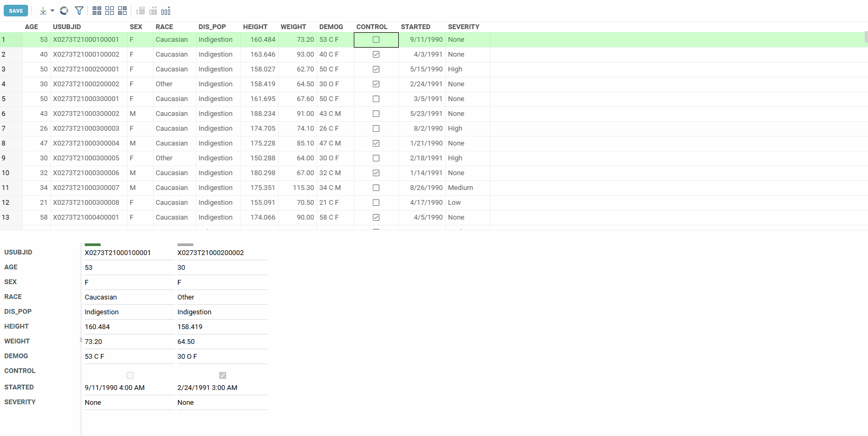Check CONTROL for X0273T21000300001 row
Screen dimensions: 868x436
click(x=376, y=99)
